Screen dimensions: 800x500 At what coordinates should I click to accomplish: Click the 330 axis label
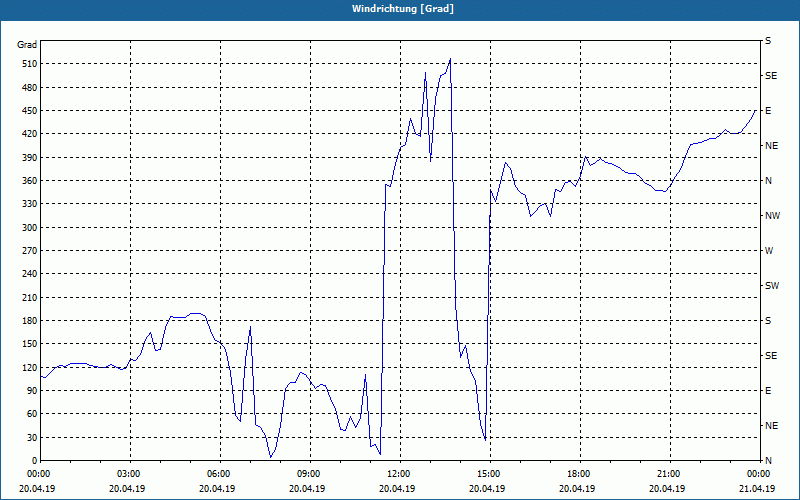[x=29, y=204]
